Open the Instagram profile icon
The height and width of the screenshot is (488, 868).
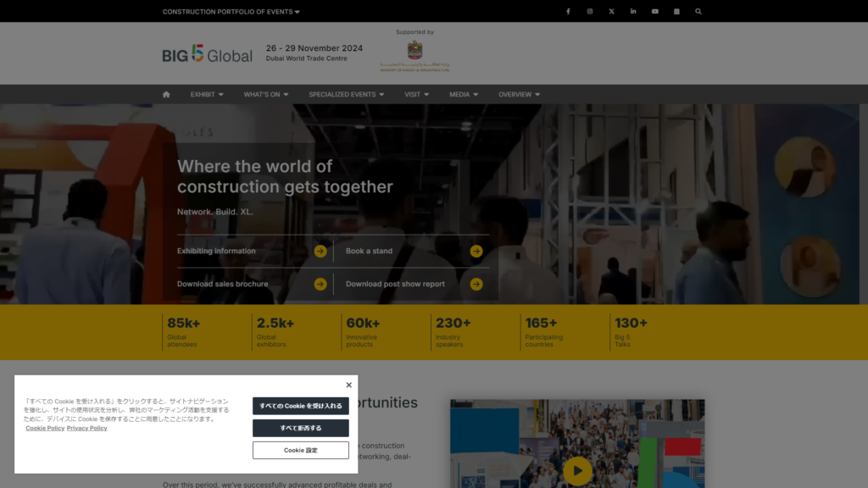(x=590, y=11)
